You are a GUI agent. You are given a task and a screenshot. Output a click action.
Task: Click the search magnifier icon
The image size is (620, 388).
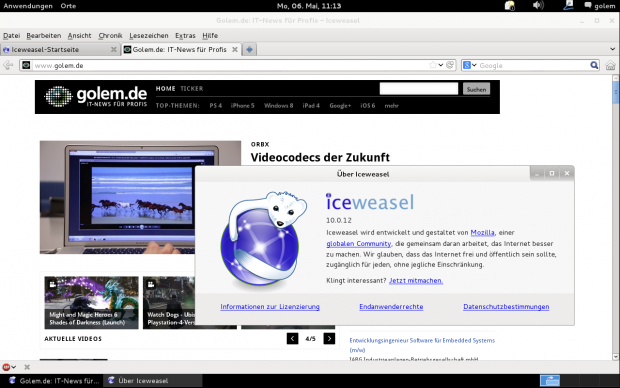click(x=594, y=65)
